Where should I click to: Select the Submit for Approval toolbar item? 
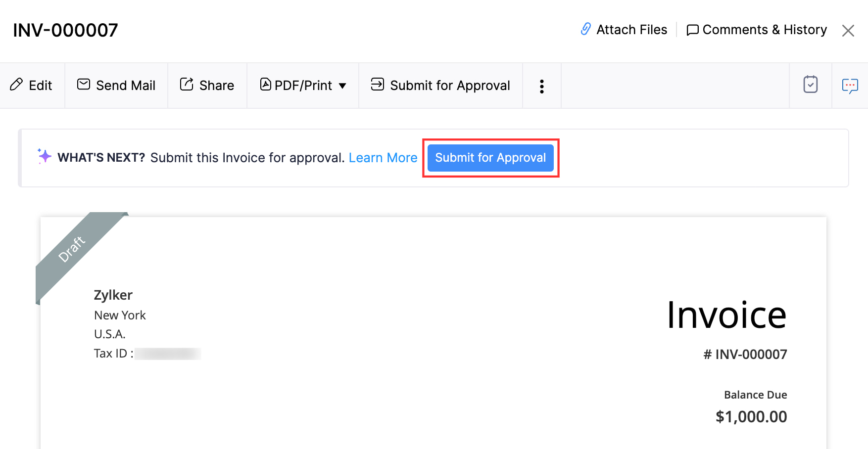tap(449, 85)
